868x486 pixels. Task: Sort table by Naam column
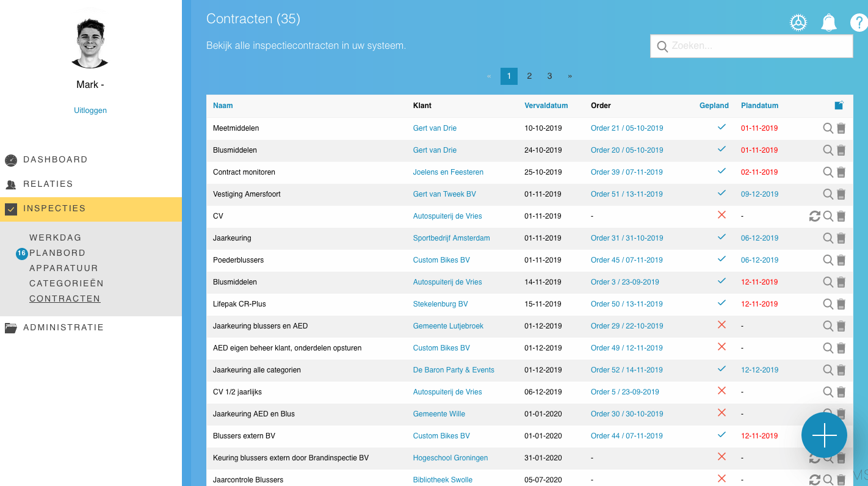click(223, 106)
